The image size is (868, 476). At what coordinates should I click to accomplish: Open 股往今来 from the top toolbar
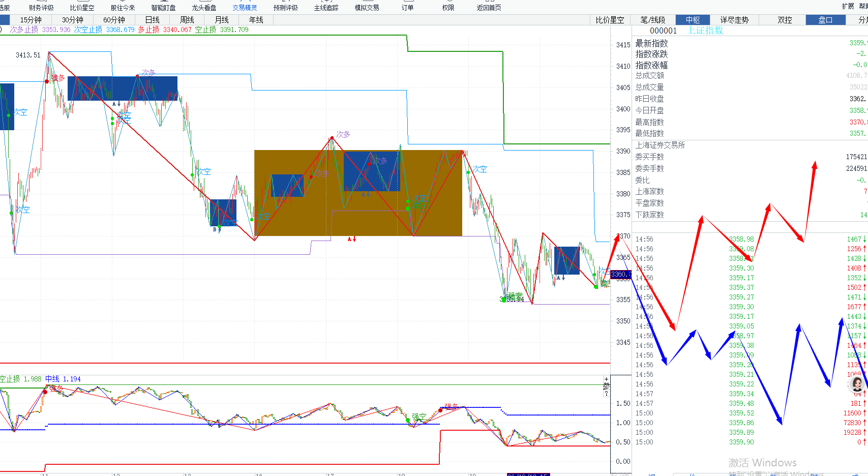coord(123,8)
